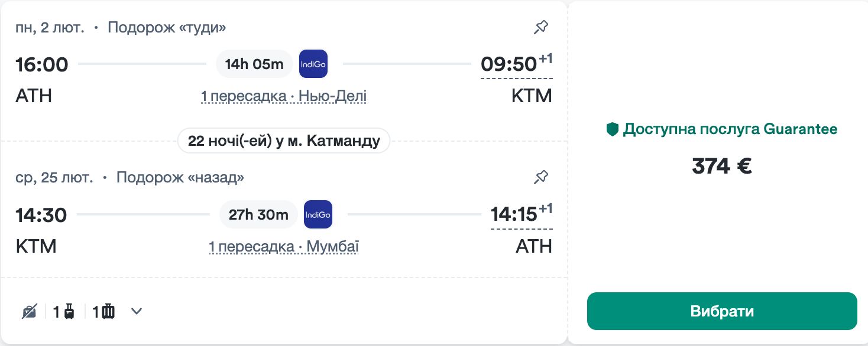This screenshot has height=346, width=868.
Task: Open the Нью-Делі layover details
Action: [283, 96]
